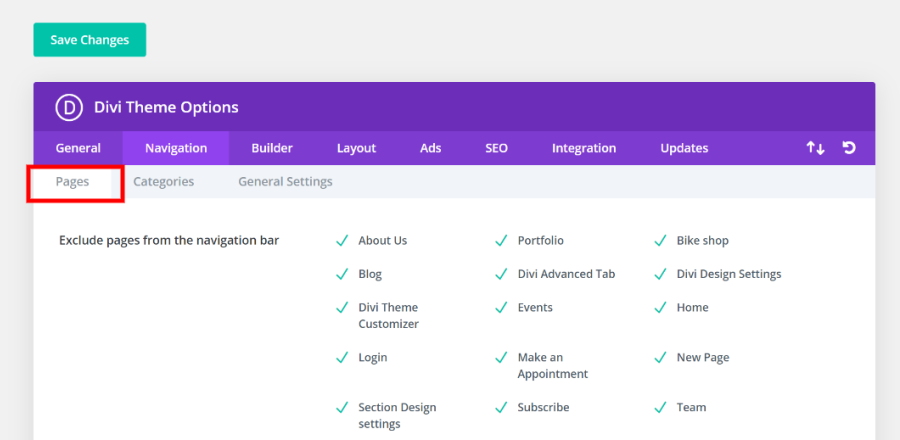This screenshot has height=440, width=900.
Task: Toggle the Team page checkmark
Action: (661, 407)
